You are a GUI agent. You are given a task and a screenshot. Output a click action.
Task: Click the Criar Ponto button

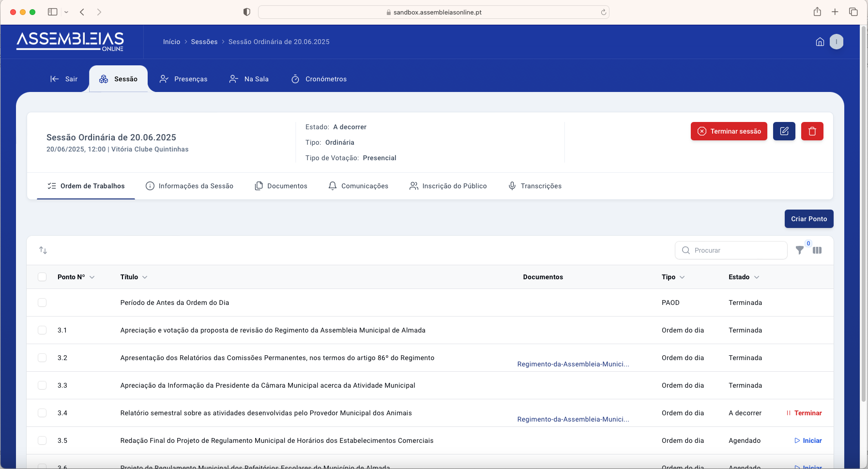click(808, 219)
